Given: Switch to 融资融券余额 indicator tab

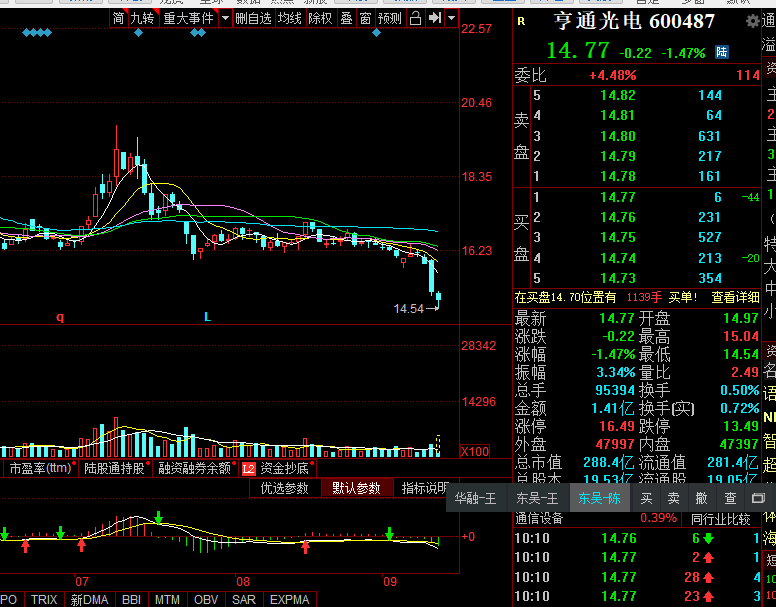Looking at the screenshot, I should point(194,468).
